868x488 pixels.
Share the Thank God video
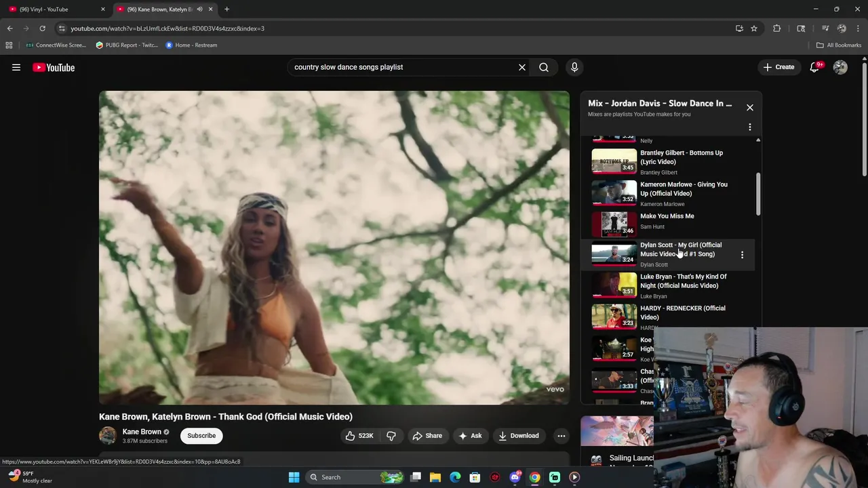coord(427,436)
